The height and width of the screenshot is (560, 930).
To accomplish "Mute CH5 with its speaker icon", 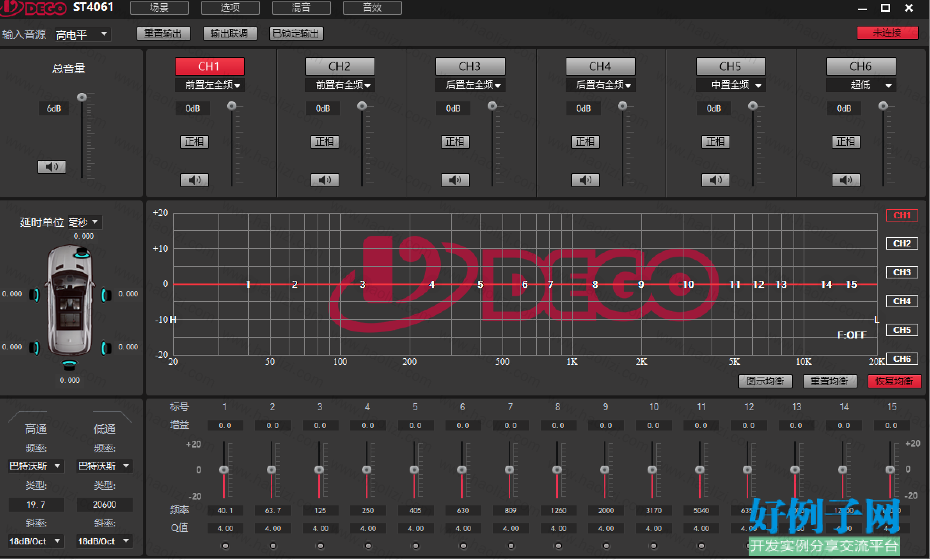I will [715, 180].
